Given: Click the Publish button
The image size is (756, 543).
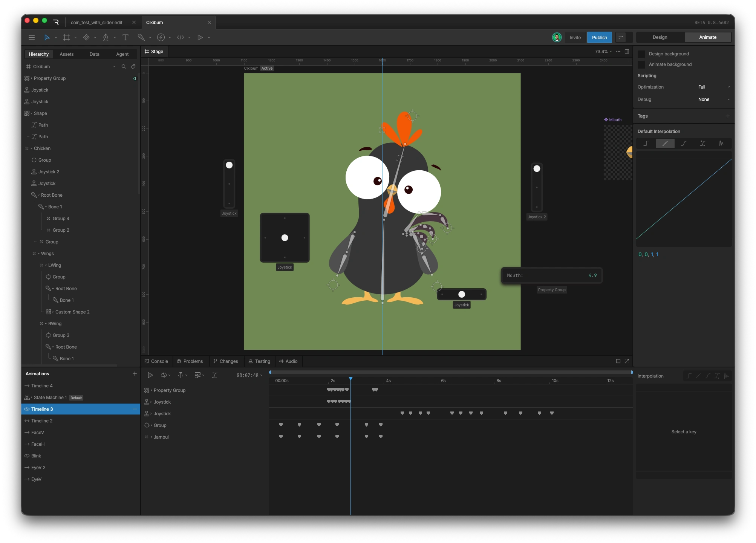Looking at the screenshot, I should pyautogui.click(x=599, y=37).
